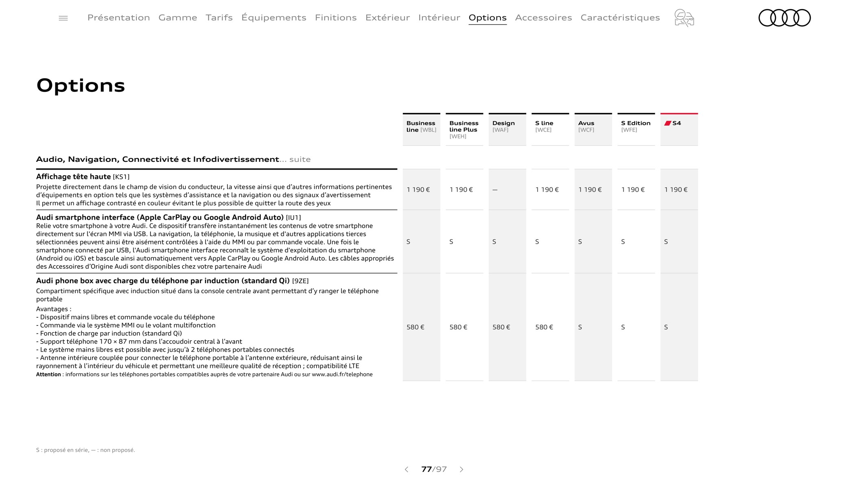Click Affichage tête haute price for S4
The image size is (868, 488).
click(676, 190)
